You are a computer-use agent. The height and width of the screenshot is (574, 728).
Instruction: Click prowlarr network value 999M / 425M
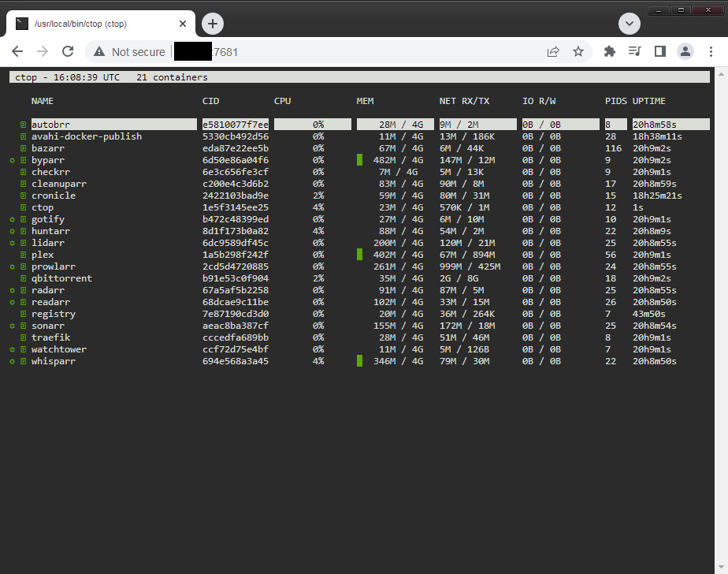click(470, 266)
